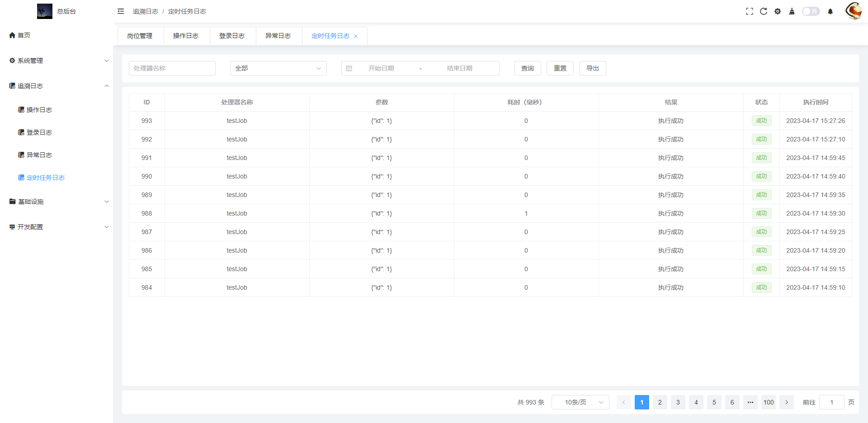The width and height of the screenshot is (868, 423).
Task: Open the user avatar menu
Action: pos(853,11)
